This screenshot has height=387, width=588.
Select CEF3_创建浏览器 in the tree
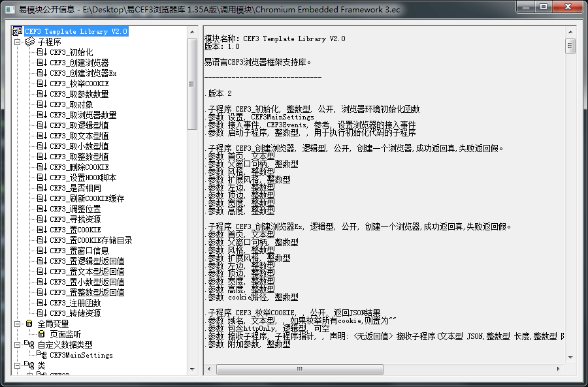pos(79,63)
